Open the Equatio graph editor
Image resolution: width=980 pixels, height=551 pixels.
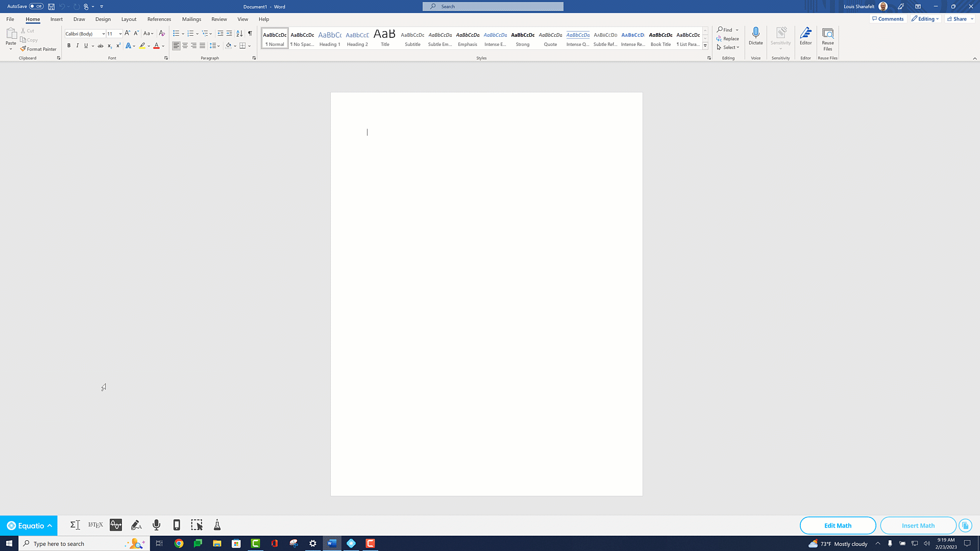[116, 525]
